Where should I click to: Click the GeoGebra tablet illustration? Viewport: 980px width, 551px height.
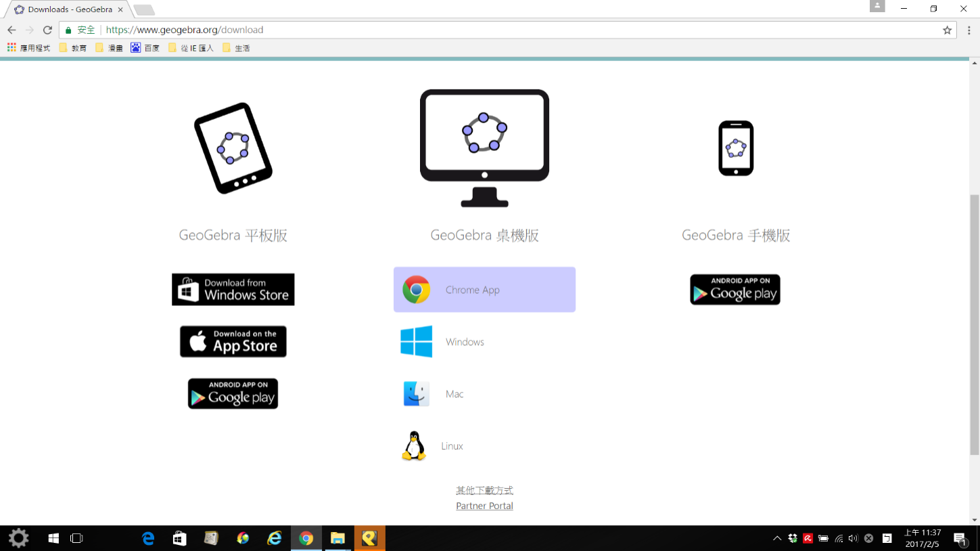(x=233, y=148)
